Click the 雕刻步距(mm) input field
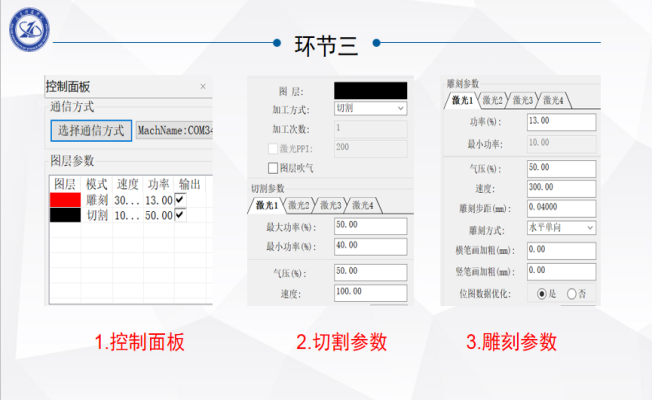 tap(561, 207)
